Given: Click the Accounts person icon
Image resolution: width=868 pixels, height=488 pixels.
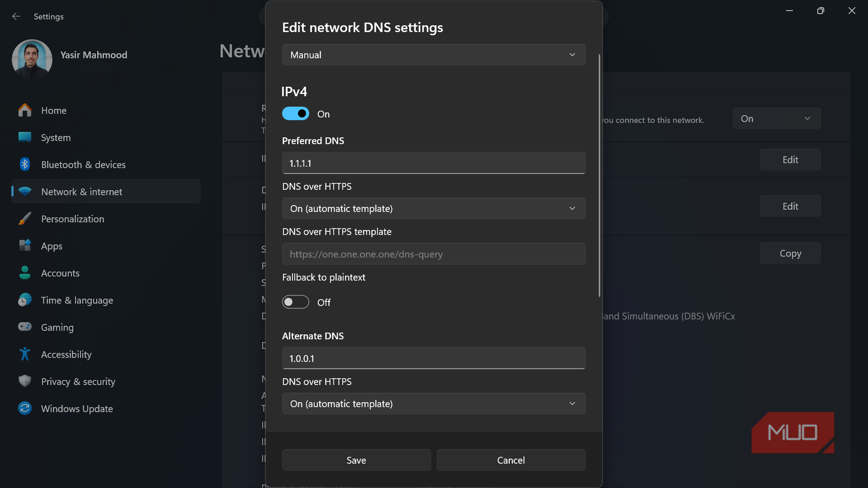Looking at the screenshot, I should coord(25,272).
